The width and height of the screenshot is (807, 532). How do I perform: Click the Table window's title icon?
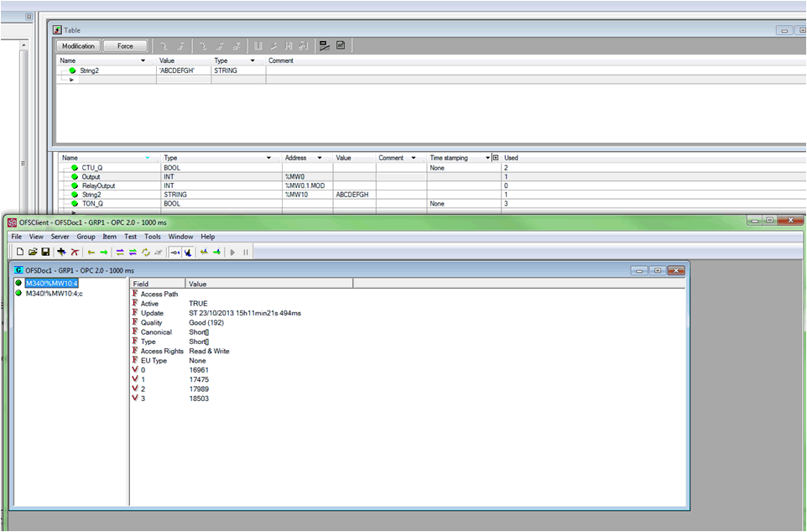57,30
